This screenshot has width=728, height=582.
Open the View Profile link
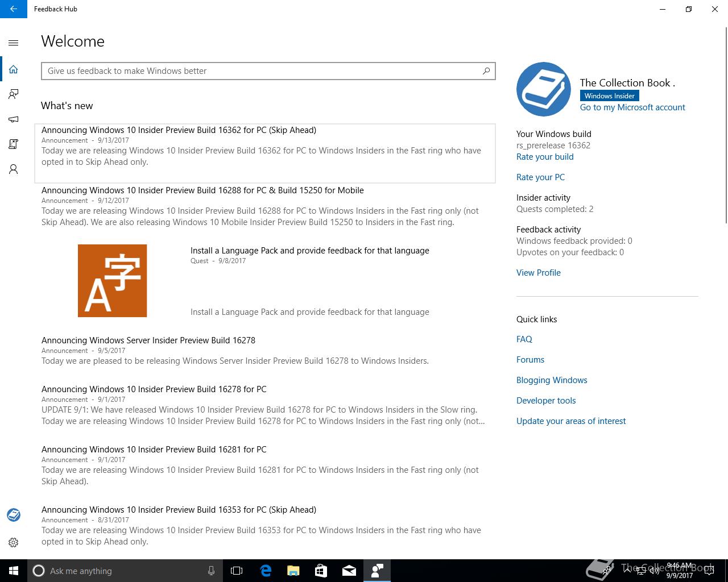539,273
